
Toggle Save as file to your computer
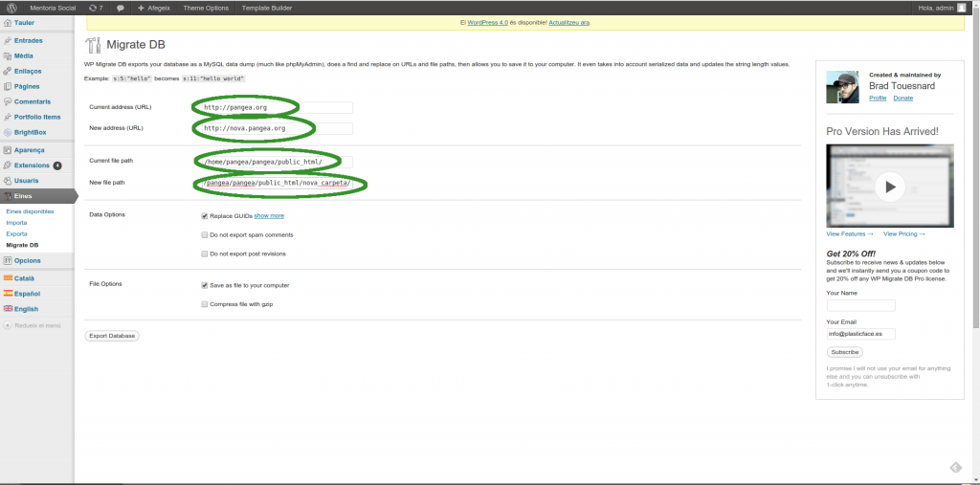pos(205,285)
